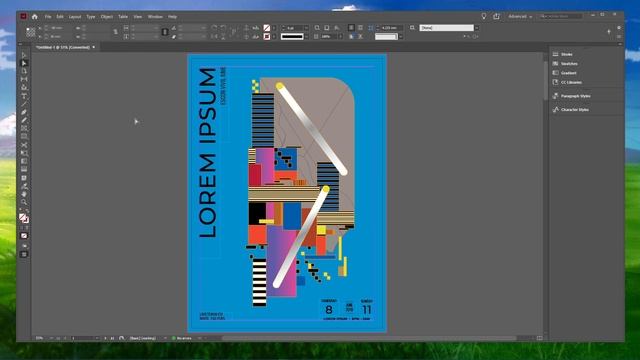Select the Rectangle Frame tool

pos(24,128)
